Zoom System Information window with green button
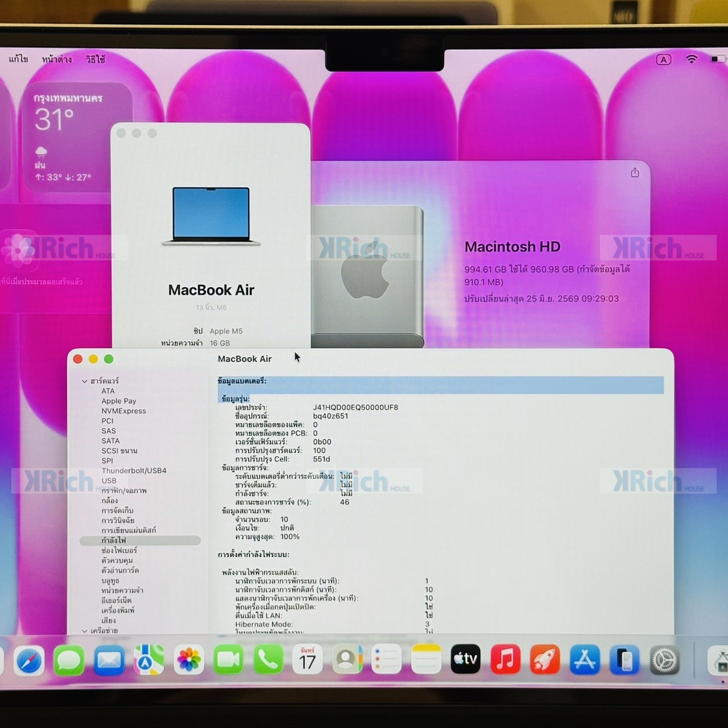Image resolution: width=728 pixels, height=728 pixels. click(x=109, y=359)
